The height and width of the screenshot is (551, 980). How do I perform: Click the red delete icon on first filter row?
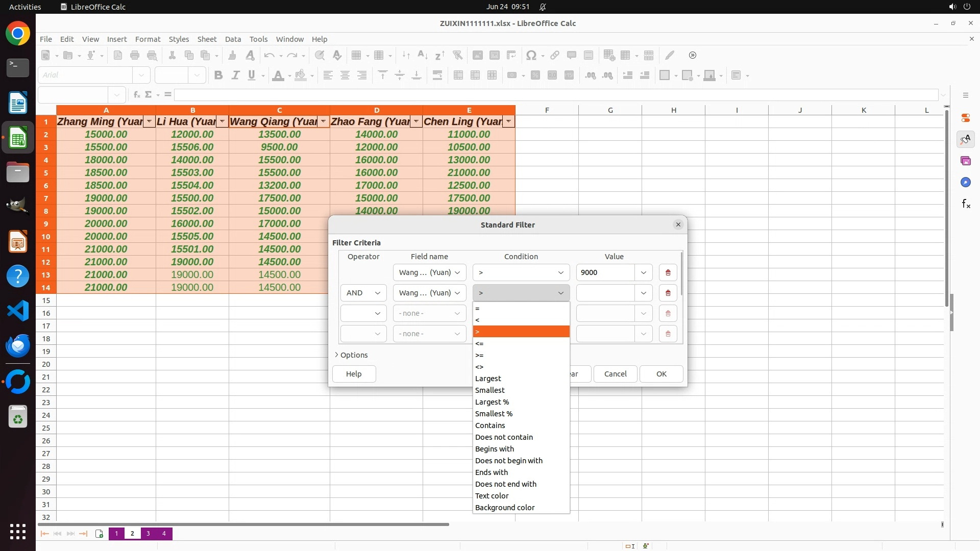click(x=668, y=272)
